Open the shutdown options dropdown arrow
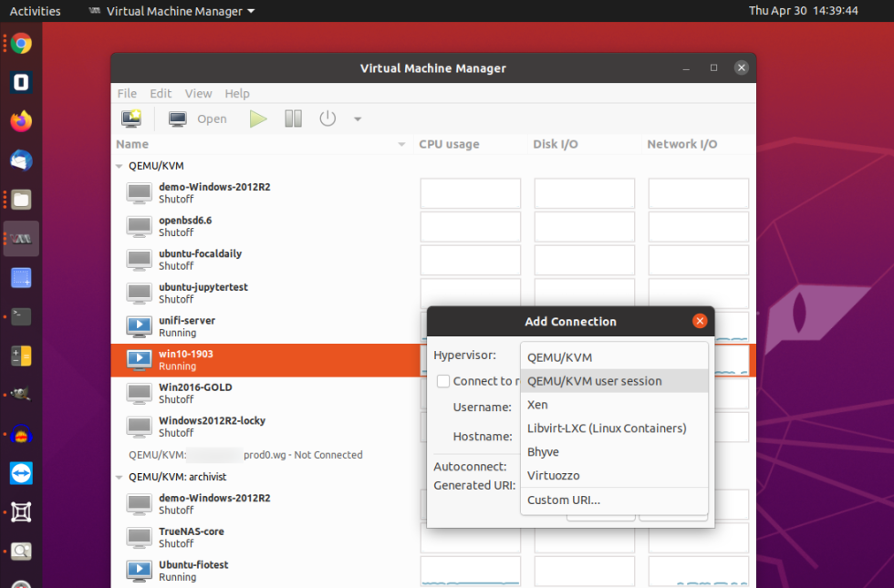The image size is (894, 588). (357, 119)
